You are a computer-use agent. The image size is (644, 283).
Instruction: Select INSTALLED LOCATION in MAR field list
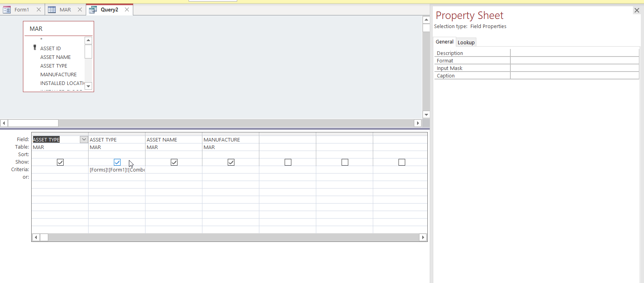coord(62,83)
